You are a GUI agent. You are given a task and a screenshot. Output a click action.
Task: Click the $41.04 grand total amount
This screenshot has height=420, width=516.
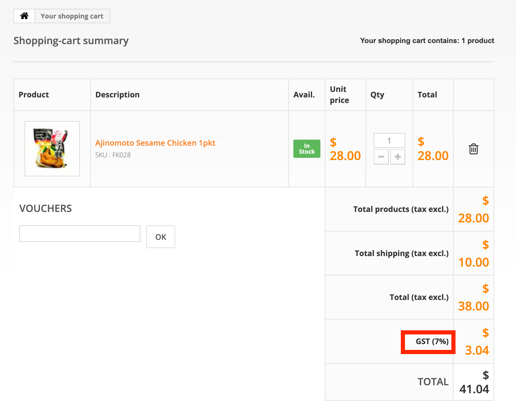click(x=474, y=389)
